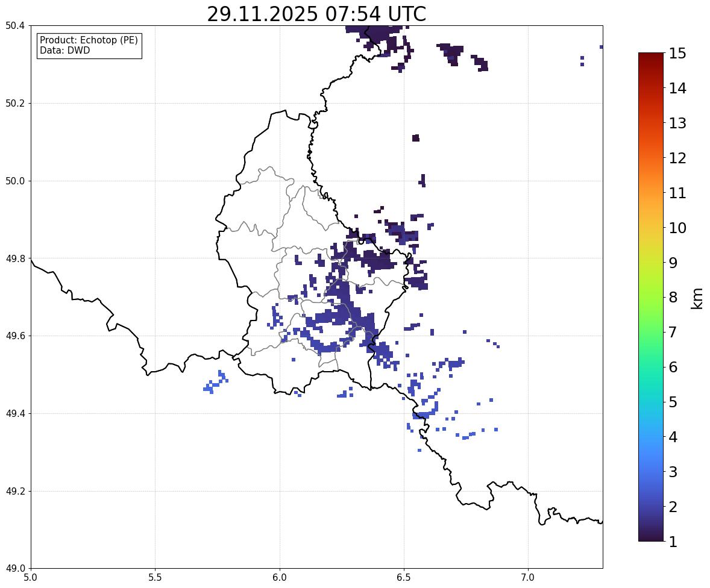Screen dimensions: 710x588
Task: Click colorbar tick label 3
Action: pyautogui.click(x=673, y=472)
